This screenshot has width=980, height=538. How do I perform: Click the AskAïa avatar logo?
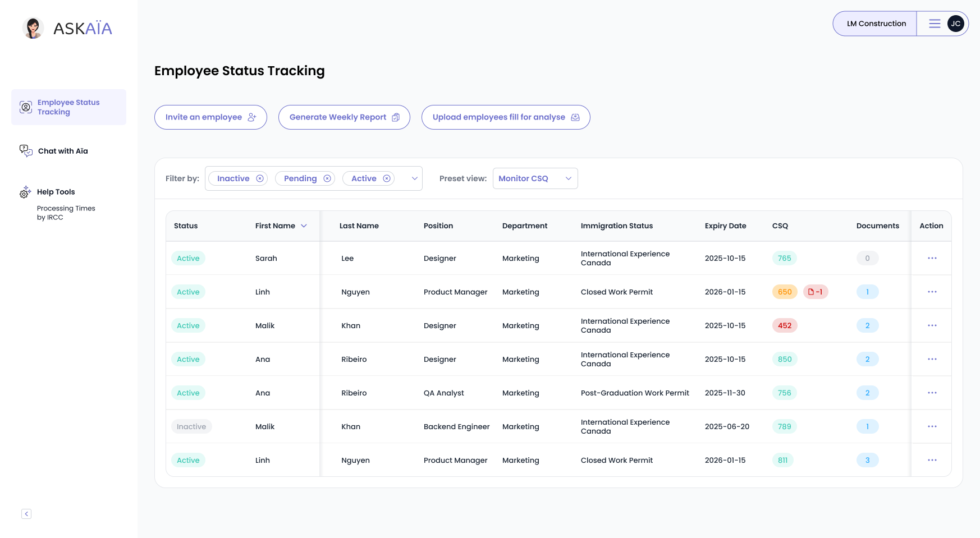tap(33, 28)
